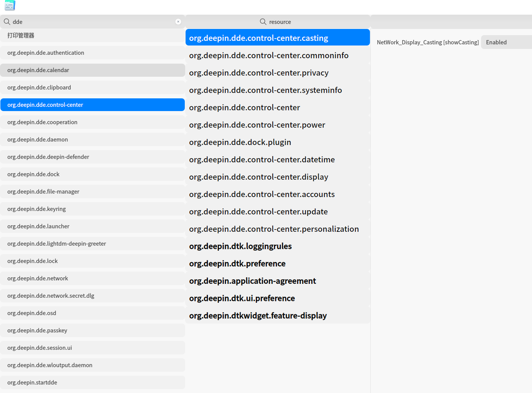
Task: Open org.deepin.dde.control-center.privacy resource
Action: click(x=278, y=73)
